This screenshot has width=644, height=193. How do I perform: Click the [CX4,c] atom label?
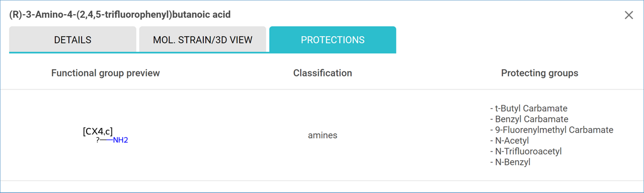[98, 132]
